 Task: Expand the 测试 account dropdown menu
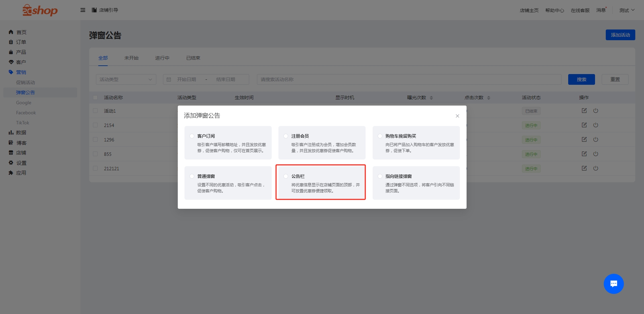(x=627, y=10)
